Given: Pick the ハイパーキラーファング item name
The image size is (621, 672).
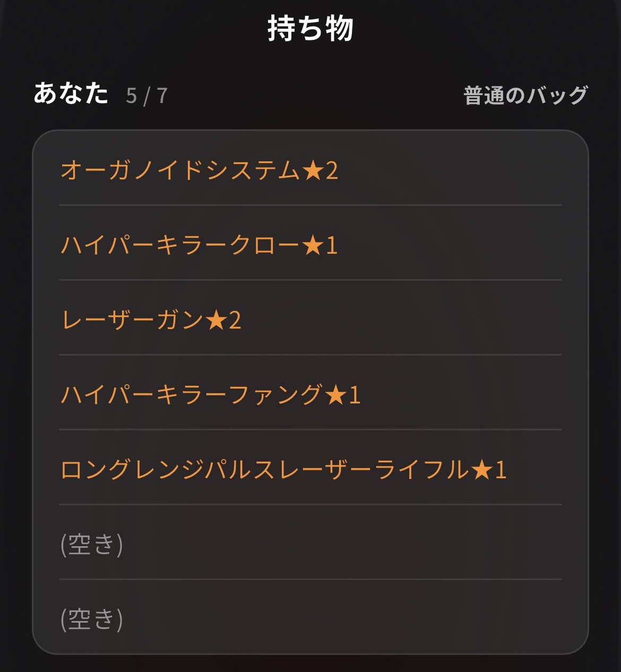Looking at the screenshot, I should tap(192, 395).
